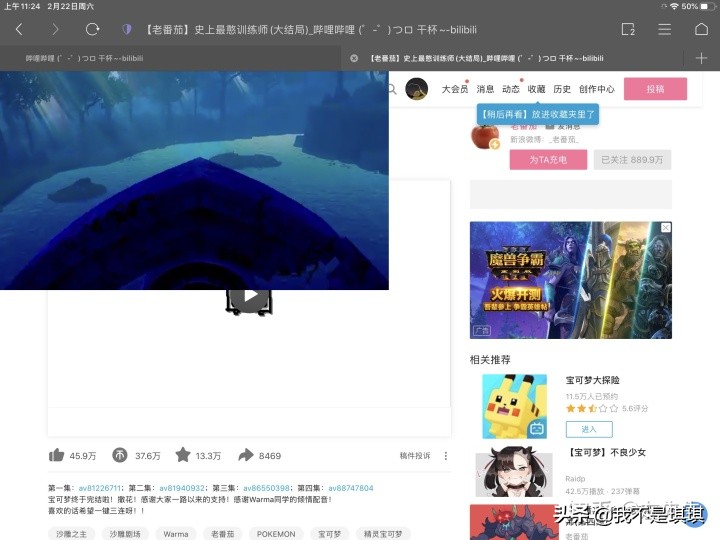Click the 【宝可梦】不良少女 title
This screenshot has width=720, height=540.
coord(607,452)
